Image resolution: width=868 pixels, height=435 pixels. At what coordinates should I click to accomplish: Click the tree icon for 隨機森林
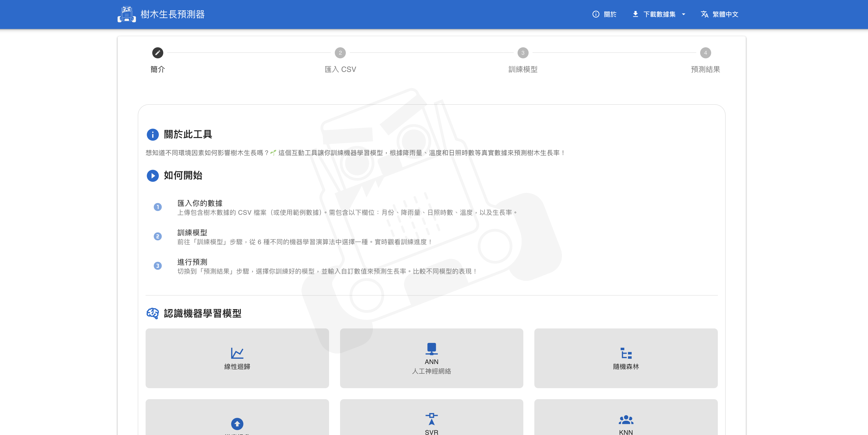click(x=626, y=353)
